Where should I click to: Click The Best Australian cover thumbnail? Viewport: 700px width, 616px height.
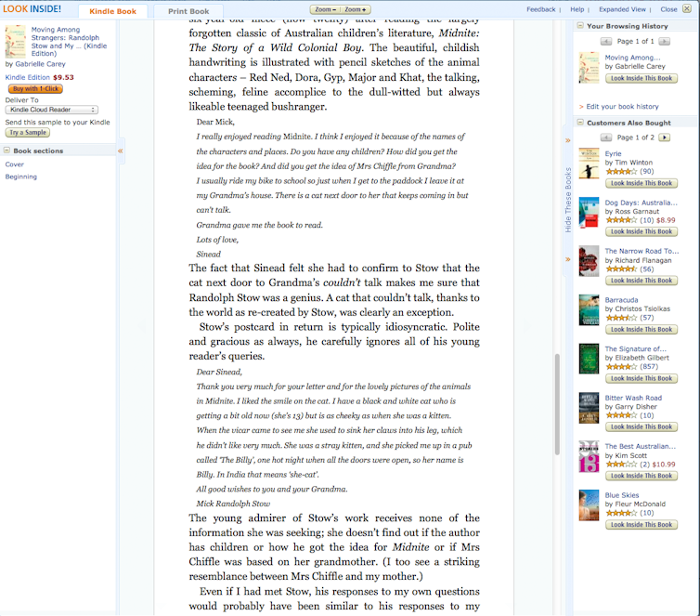tap(589, 456)
